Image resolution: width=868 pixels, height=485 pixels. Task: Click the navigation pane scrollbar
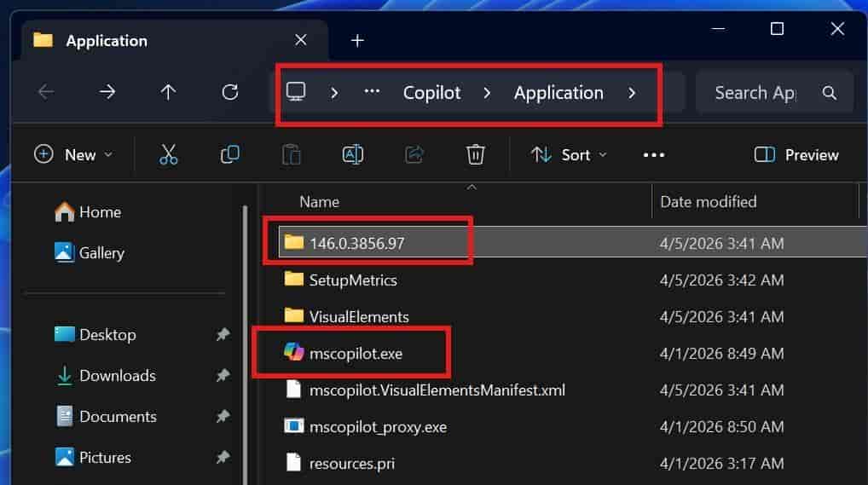click(x=246, y=344)
